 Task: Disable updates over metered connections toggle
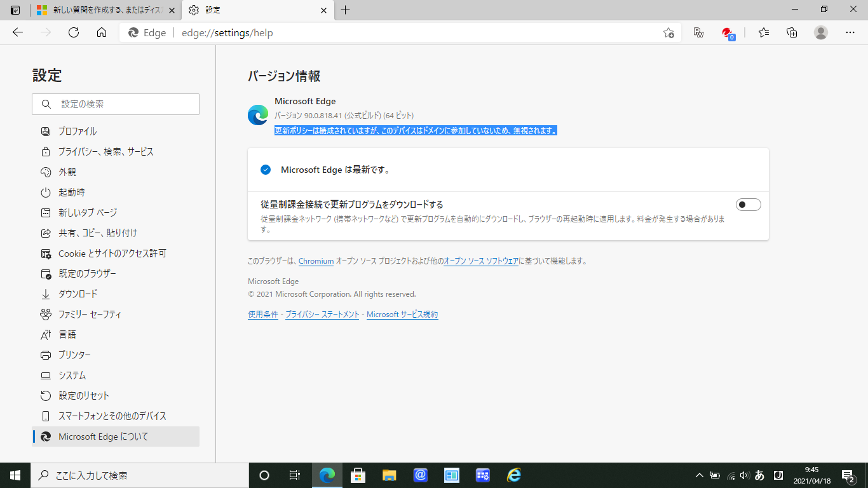(x=748, y=204)
